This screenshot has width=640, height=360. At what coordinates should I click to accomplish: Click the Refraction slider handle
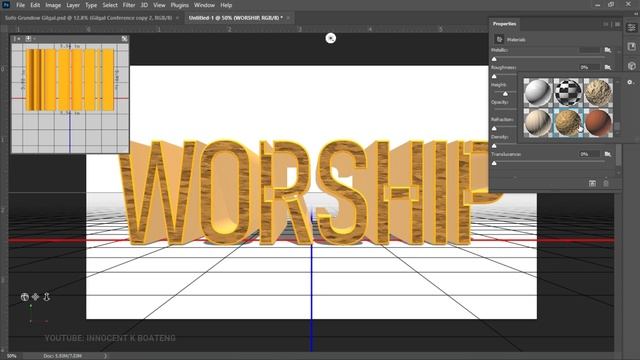494,129
